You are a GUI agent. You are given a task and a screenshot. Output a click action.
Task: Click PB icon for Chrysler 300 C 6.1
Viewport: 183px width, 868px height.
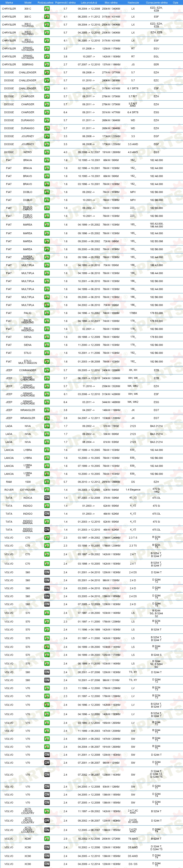47,16
